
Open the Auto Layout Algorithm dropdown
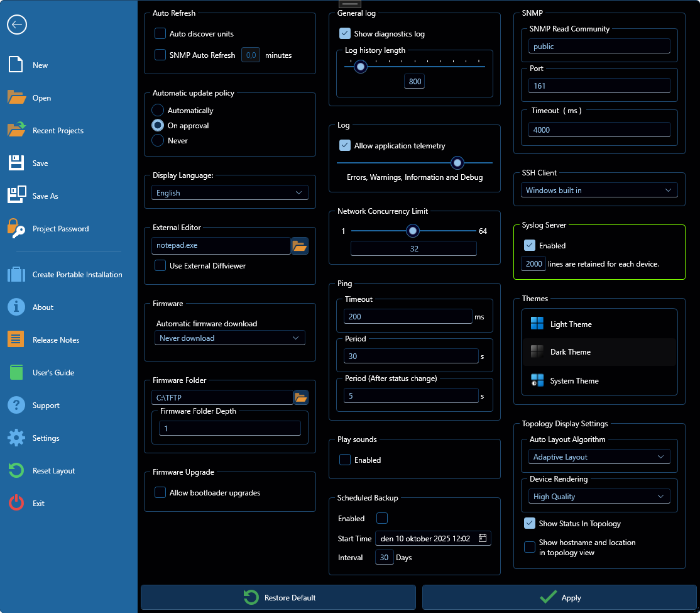point(599,456)
